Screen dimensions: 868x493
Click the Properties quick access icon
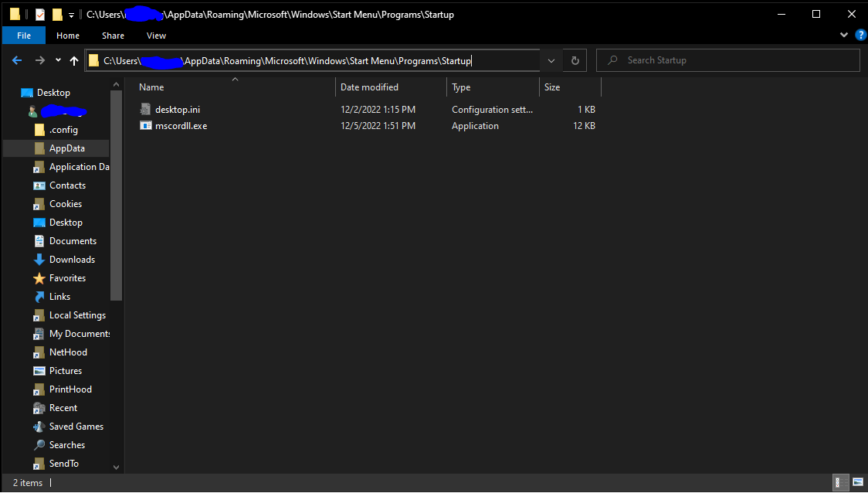[x=40, y=15]
